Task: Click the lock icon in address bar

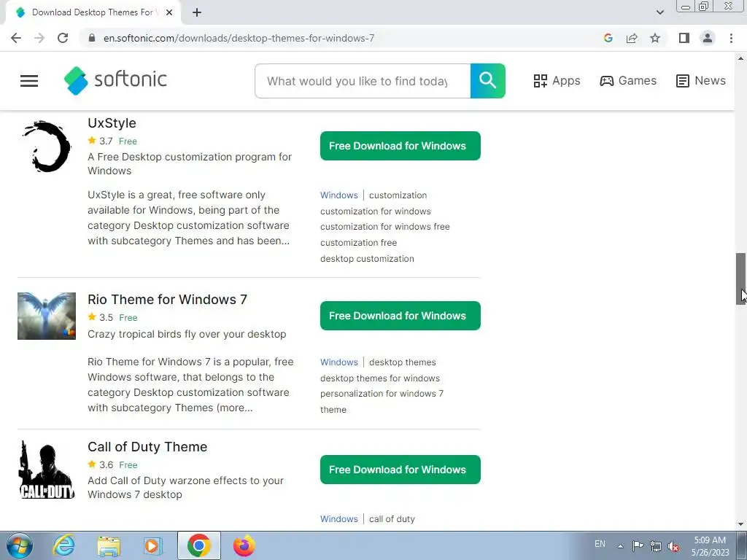Action: pos(93,38)
